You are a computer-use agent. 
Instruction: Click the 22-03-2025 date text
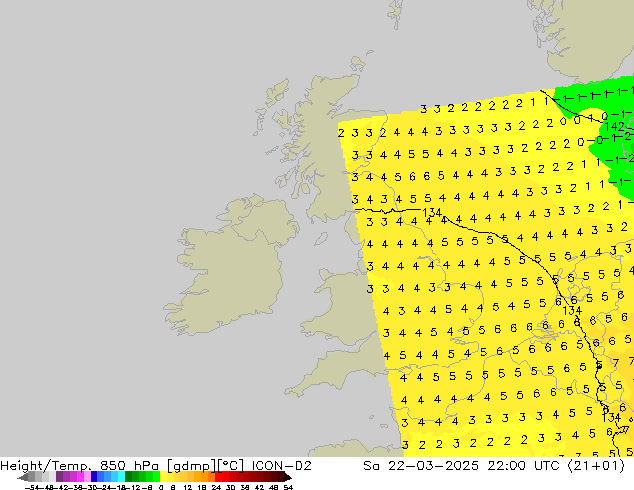[433, 466]
